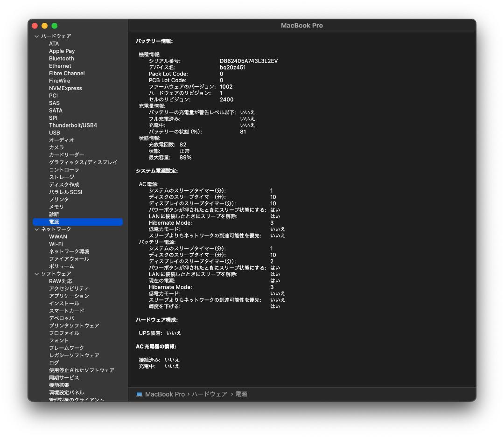Open the SPI hardware item
The image size is (504, 438).
(x=53, y=118)
